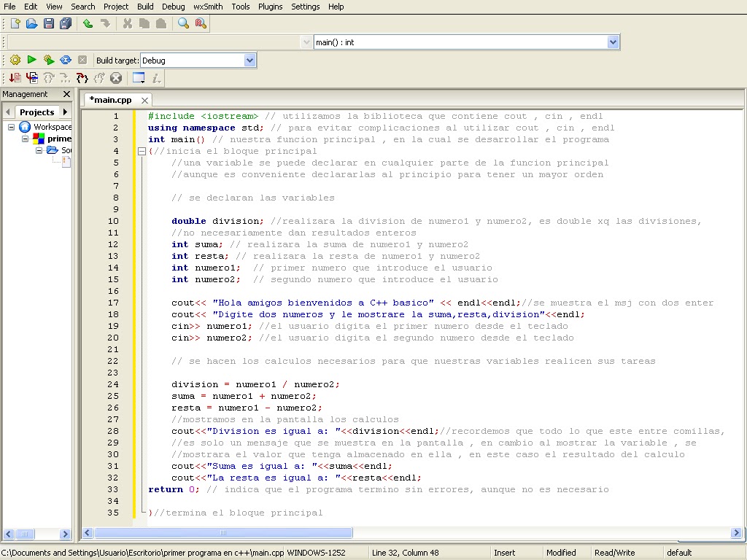Collapse the prime project tree node
This screenshot has width=747, height=560.
[x=26, y=139]
